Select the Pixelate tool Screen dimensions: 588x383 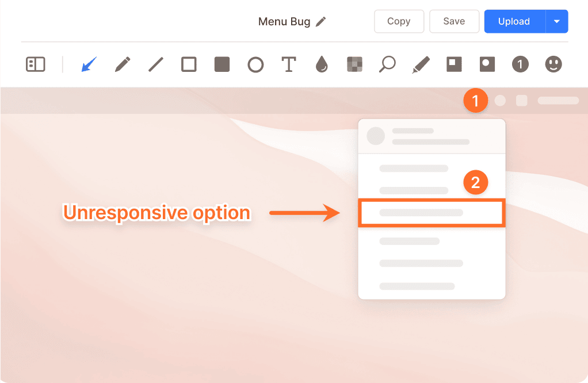[x=354, y=64]
